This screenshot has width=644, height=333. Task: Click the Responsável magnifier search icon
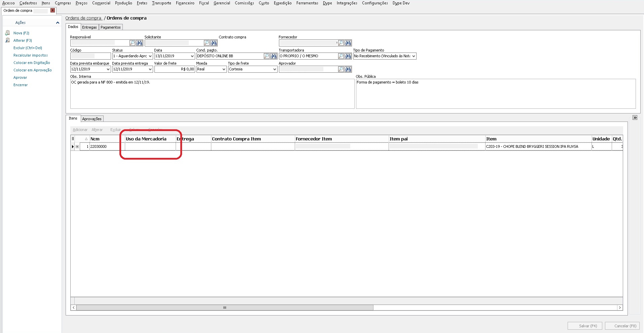(x=133, y=43)
